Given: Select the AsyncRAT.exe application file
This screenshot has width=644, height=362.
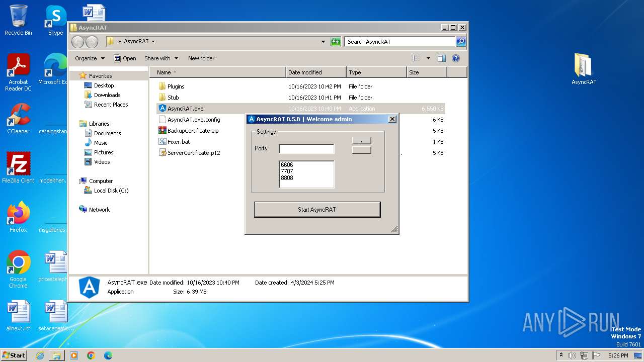Looking at the screenshot, I should point(301,109).
